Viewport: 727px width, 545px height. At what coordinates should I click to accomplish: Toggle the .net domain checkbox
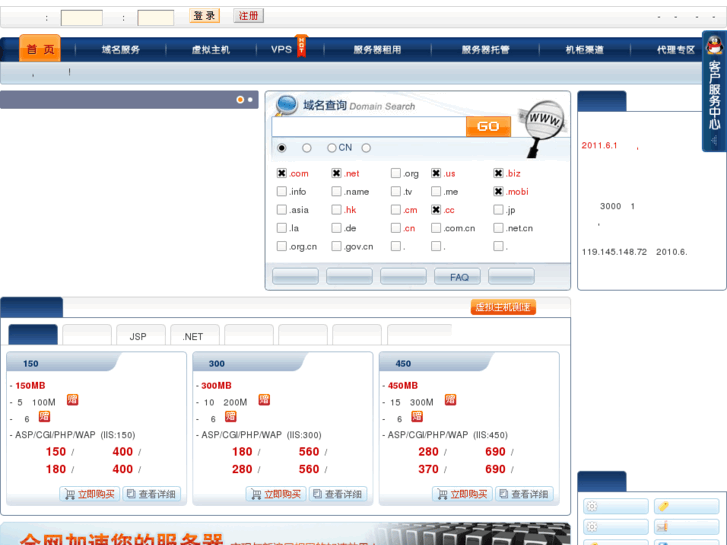click(x=337, y=173)
